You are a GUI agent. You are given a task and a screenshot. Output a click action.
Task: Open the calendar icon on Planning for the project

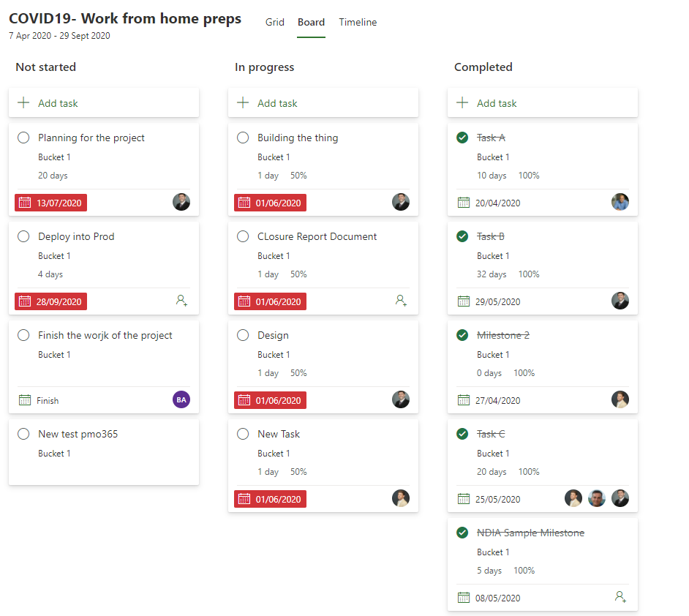coord(26,202)
